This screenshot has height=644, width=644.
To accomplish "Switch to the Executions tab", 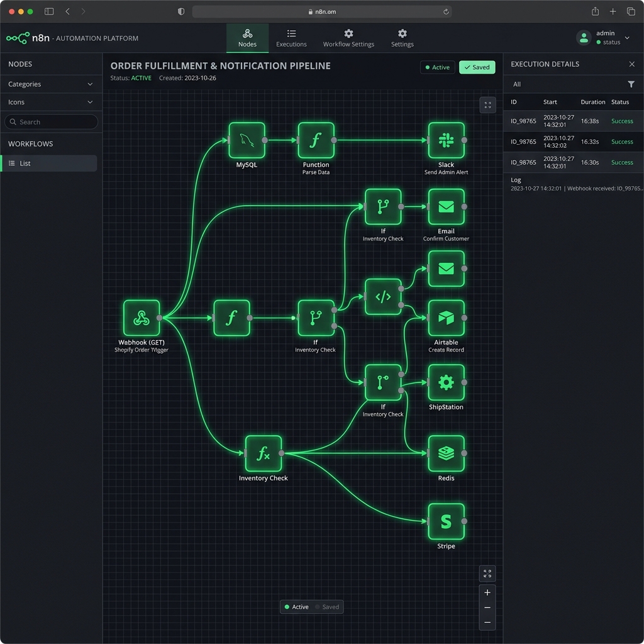I will click(x=291, y=38).
